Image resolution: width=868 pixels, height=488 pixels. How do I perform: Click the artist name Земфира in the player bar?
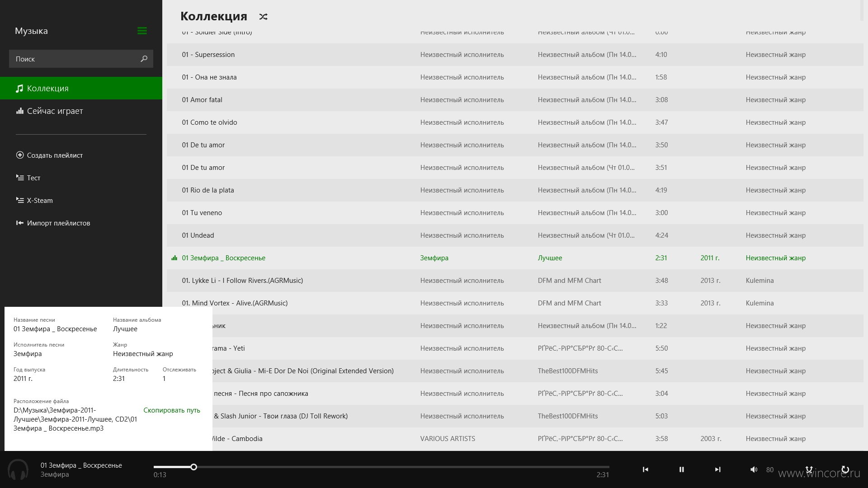[x=55, y=474]
